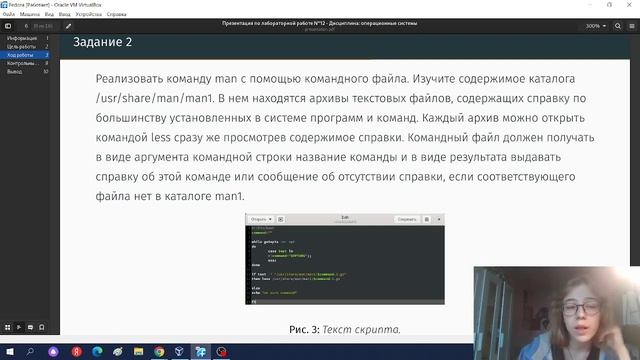This screenshot has height=360, width=640.
Task: Open File Explorer from taskbar
Action: [x=138, y=351]
